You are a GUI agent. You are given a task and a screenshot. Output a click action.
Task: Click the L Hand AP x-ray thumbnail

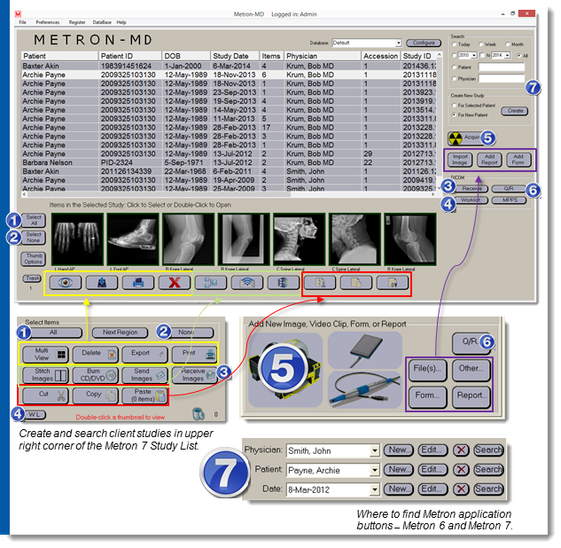coord(78,239)
